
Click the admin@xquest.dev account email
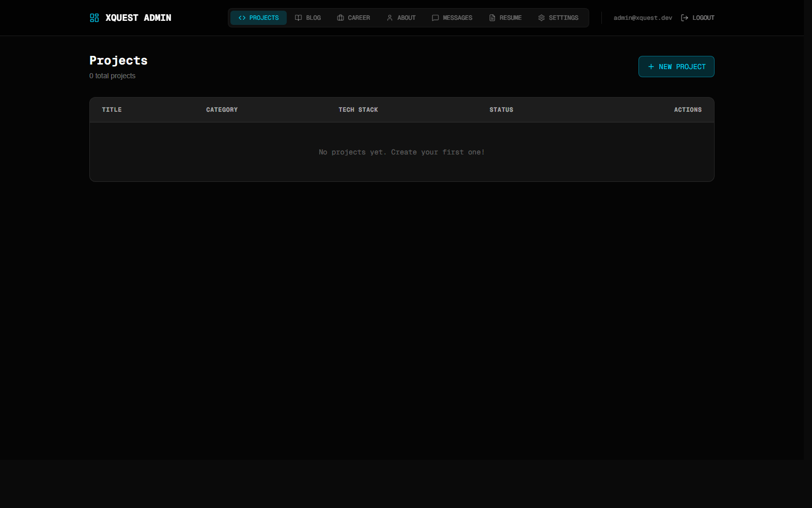pos(642,18)
